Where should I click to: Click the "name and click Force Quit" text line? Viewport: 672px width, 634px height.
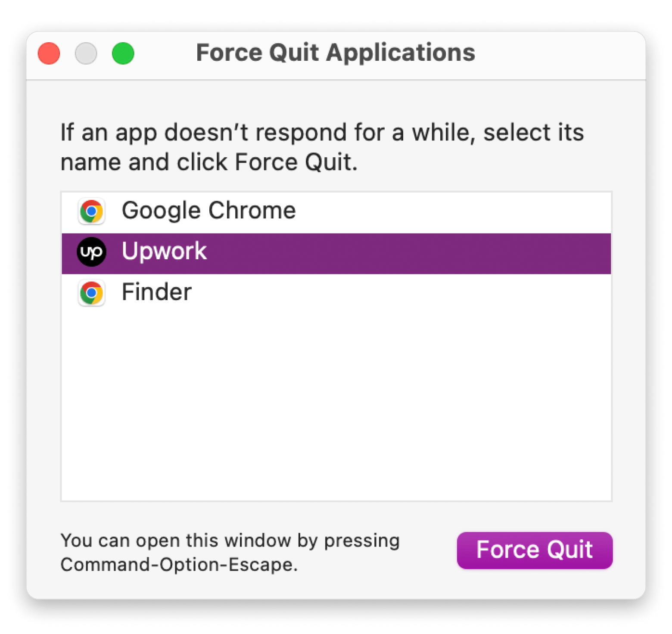click(x=209, y=162)
